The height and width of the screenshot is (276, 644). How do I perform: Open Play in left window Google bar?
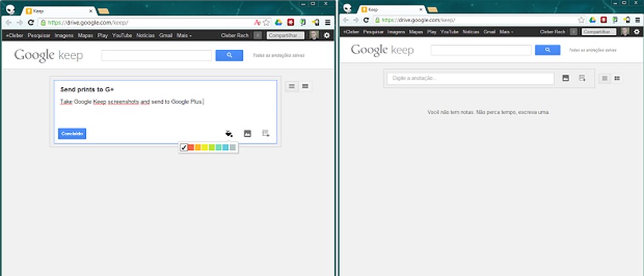pyautogui.click(x=103, y=36)
